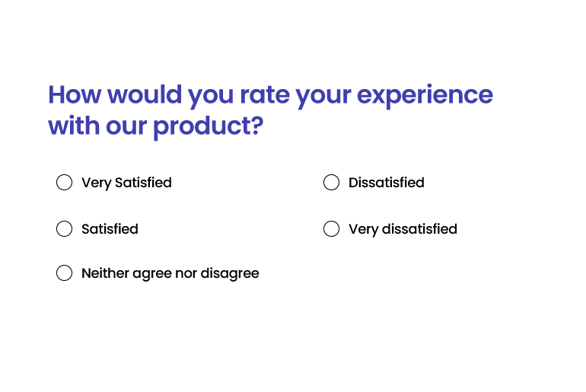
Task: Click the 'Dissatisfied' option label text
Action: point(387,183)
